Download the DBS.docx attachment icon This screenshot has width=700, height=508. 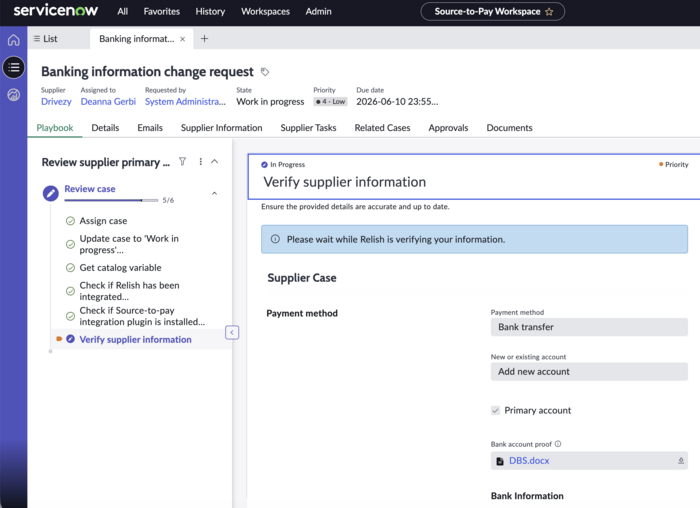[681, 461]
